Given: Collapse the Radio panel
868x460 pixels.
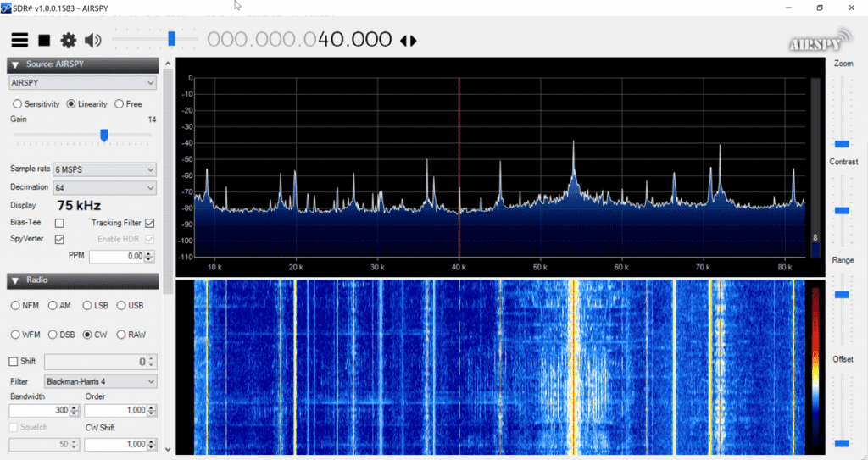Looking at the screenshot, I should coord(15,280).
